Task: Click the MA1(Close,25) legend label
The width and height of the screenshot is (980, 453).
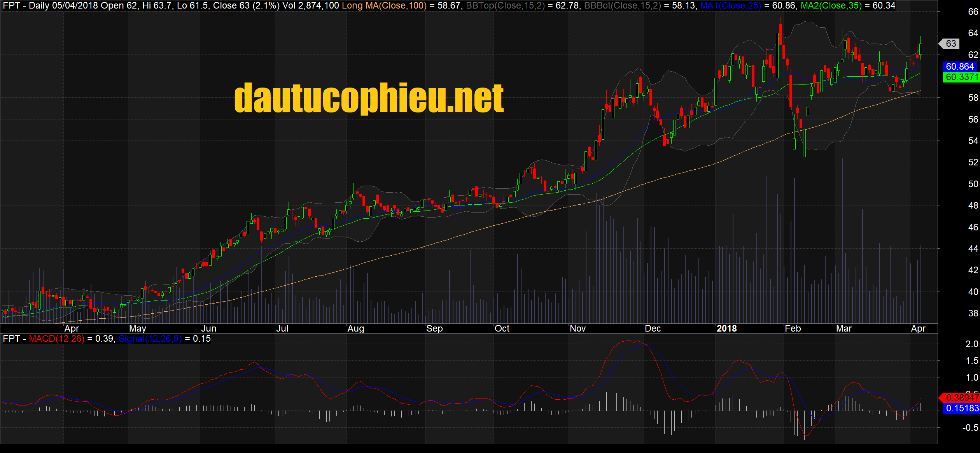Action: pyautogui.click(x=730, y=5)
